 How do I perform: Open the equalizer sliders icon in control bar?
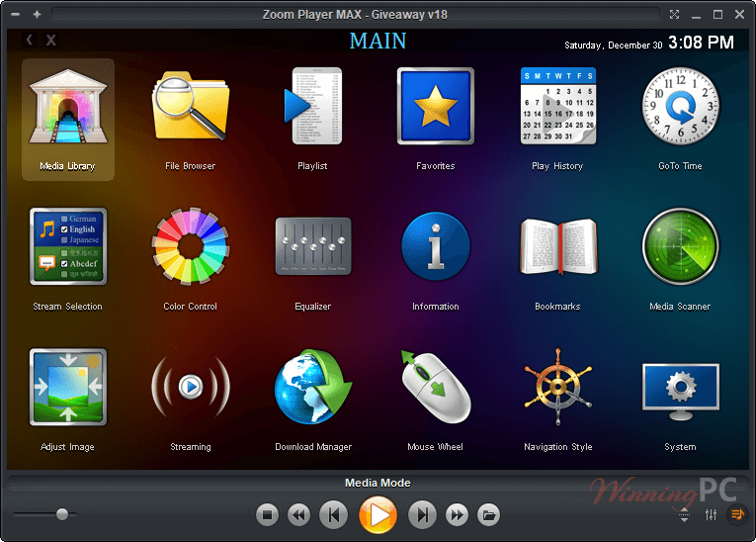(711, 515)
